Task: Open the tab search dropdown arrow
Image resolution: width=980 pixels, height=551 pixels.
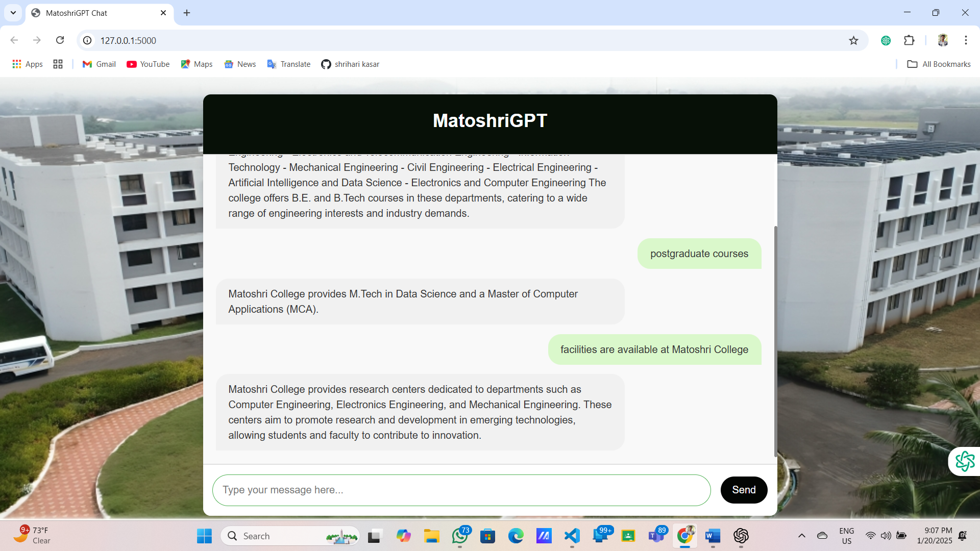Action: coord(13,13)
